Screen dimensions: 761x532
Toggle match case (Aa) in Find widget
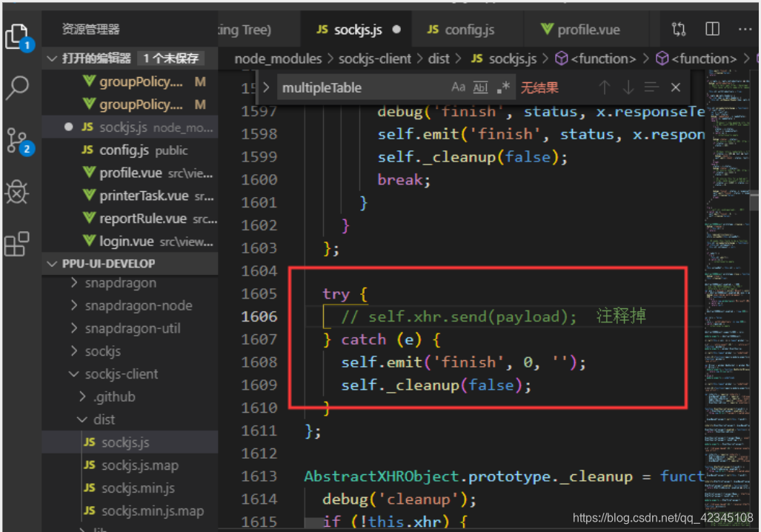tap(458, 87)
